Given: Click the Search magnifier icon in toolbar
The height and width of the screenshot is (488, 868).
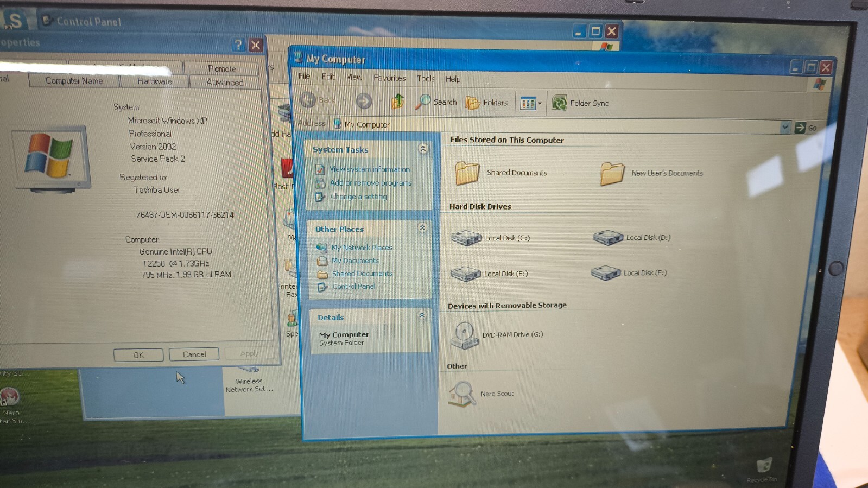Looking at the screenshot, I should click(x=422, y=102).
